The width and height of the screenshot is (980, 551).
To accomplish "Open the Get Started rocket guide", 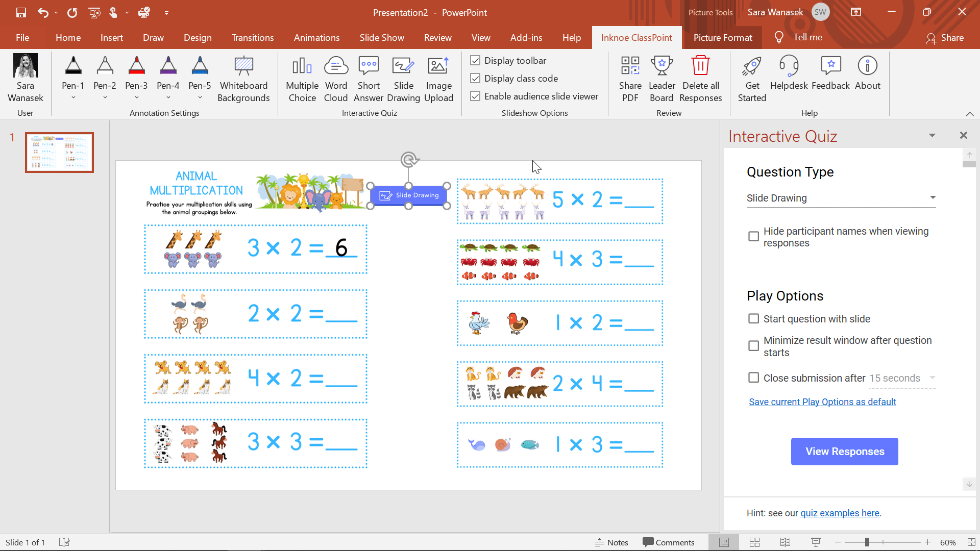I will click(x=752, y=79).
